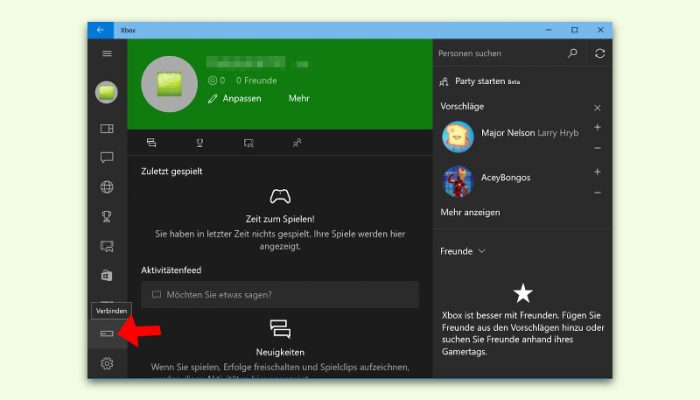Minimize the Xbox window
The image size is (700, 400).
(549, 30)
